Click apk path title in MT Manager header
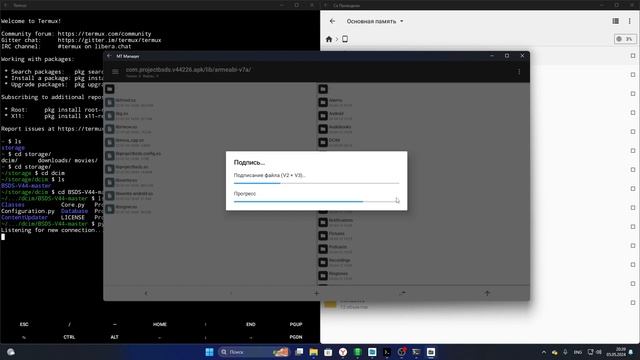The height and width of the screenshot is (360, 640). pos(188,70)
